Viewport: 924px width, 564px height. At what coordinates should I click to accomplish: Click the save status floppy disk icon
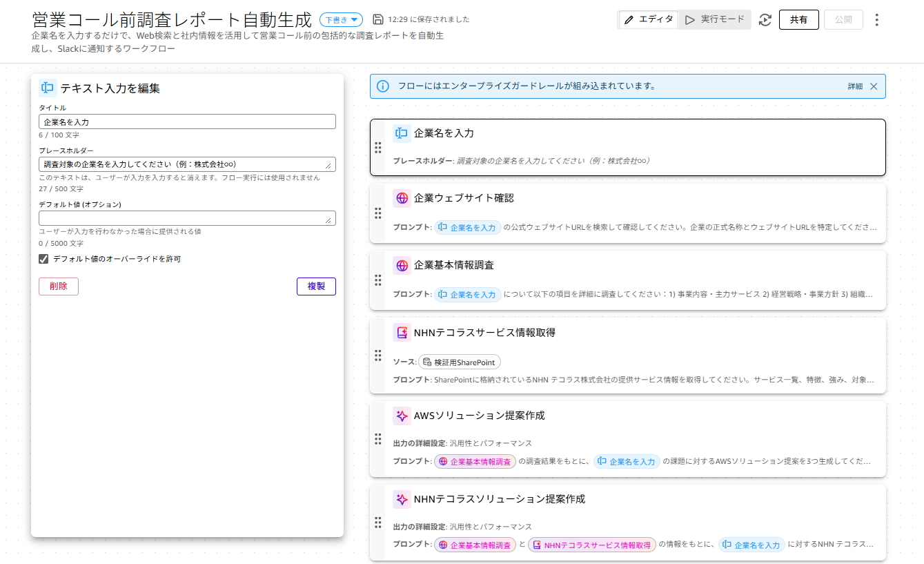tap(377, 19)
